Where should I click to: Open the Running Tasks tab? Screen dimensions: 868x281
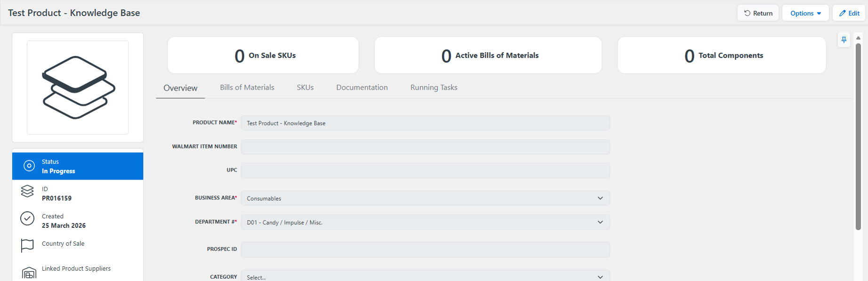434,88
